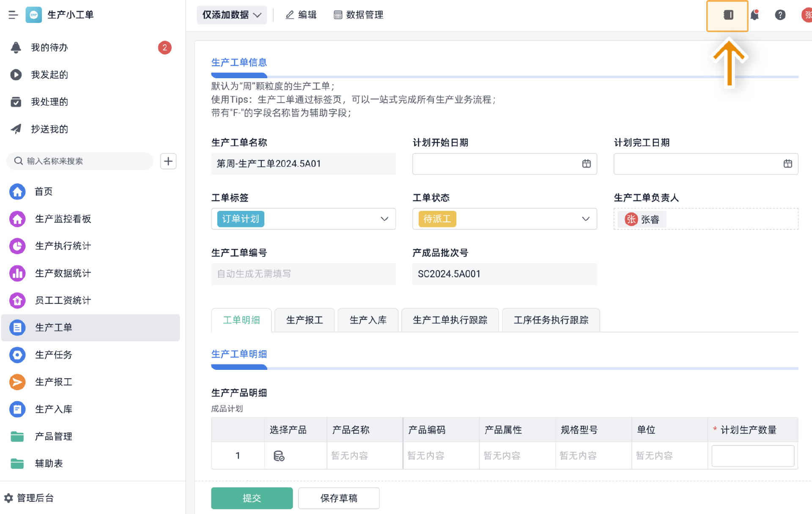Click the hamburger menu collapse icon
Screen dimensions: 812x514
(x=13, y=15)
